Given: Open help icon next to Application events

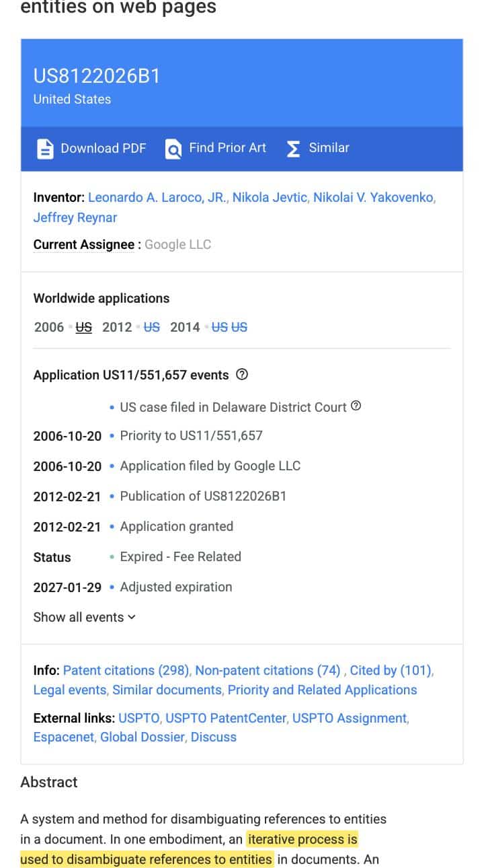Looking at the screenshot, I should click(x=243, y=375).
